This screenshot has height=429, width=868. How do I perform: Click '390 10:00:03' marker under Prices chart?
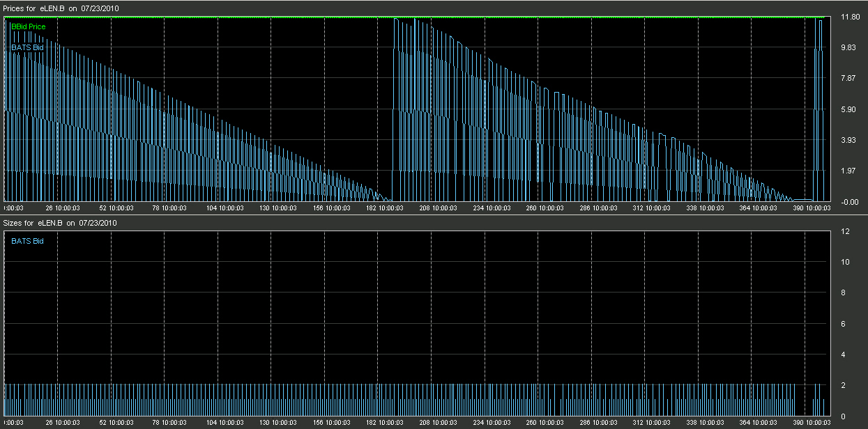(x=814, y=208)
